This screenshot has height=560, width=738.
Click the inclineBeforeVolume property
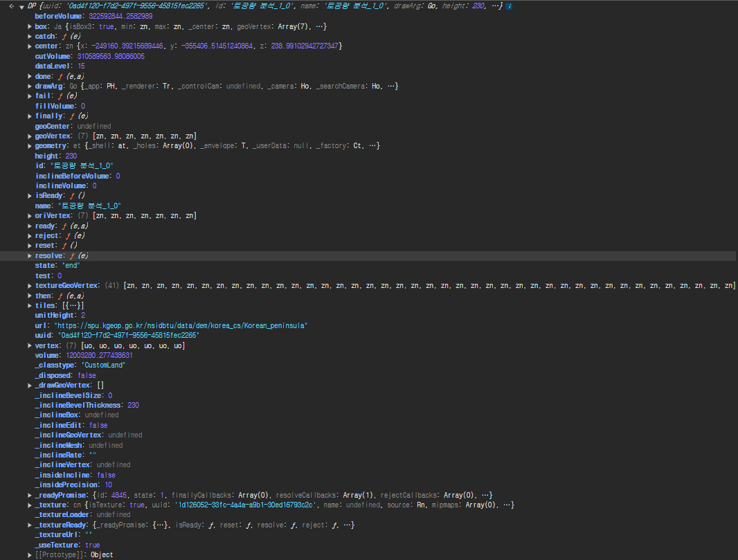[78, 176]
